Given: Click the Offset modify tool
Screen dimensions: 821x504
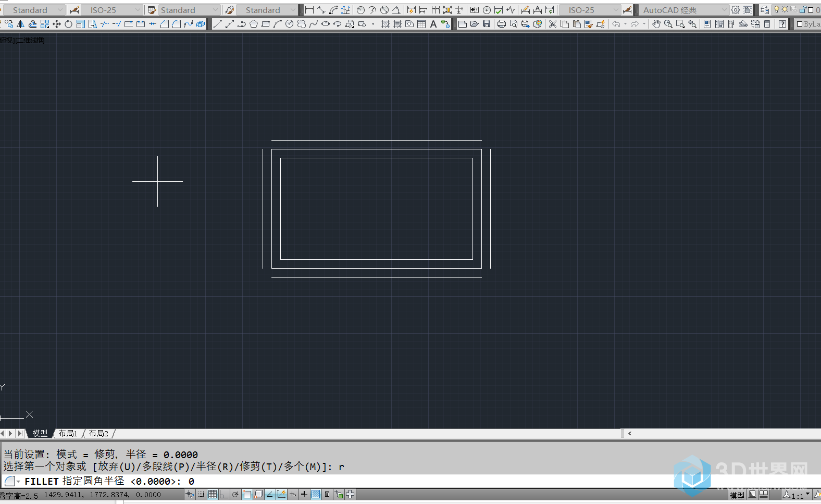Looking at the screenshot, I should click(x=32, y=24).
